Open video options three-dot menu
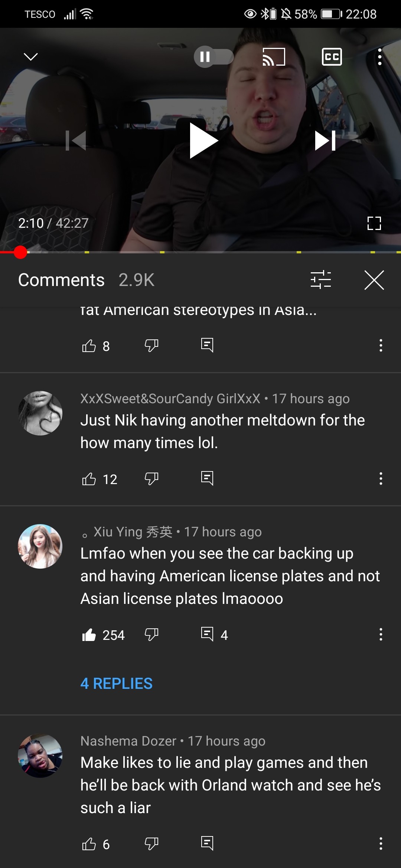 pos(379,57)
